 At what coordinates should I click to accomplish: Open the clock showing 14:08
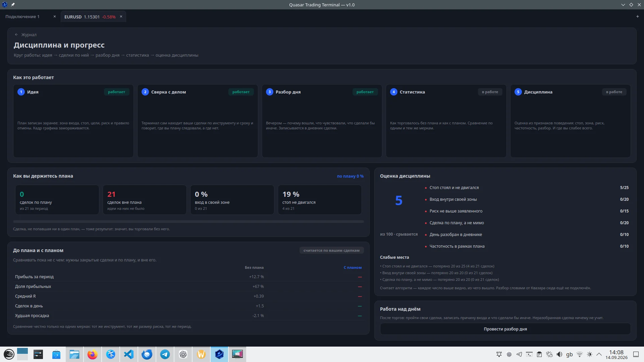616,355
